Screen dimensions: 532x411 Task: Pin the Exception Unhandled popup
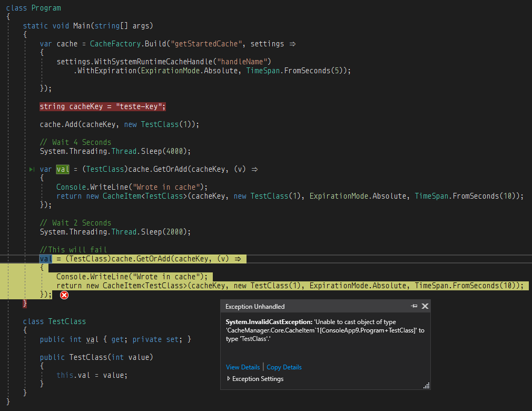[414, 306]
